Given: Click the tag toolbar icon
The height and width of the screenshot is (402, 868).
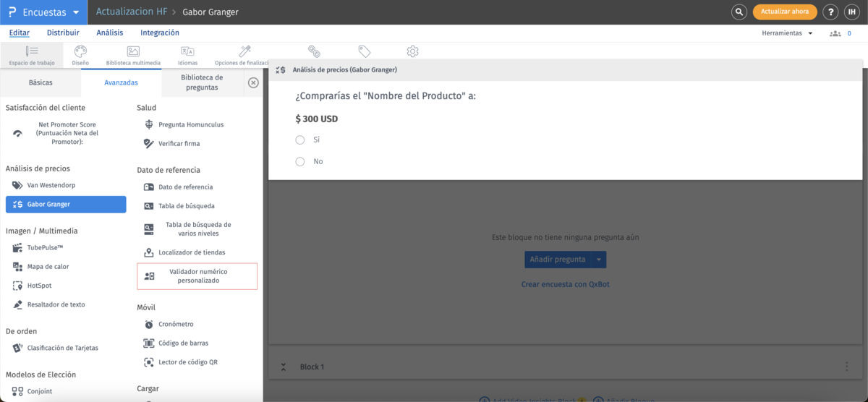Looking at the screenshot, I should [365, 51].
